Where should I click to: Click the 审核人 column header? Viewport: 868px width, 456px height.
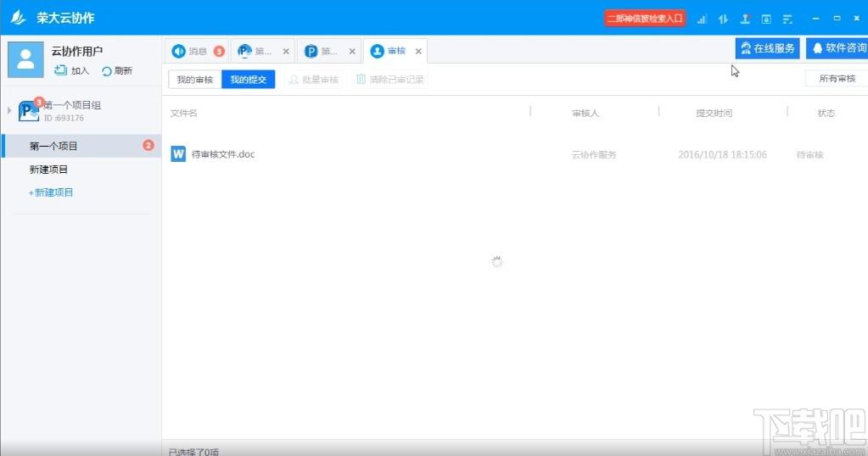click(x=585, y=113)
